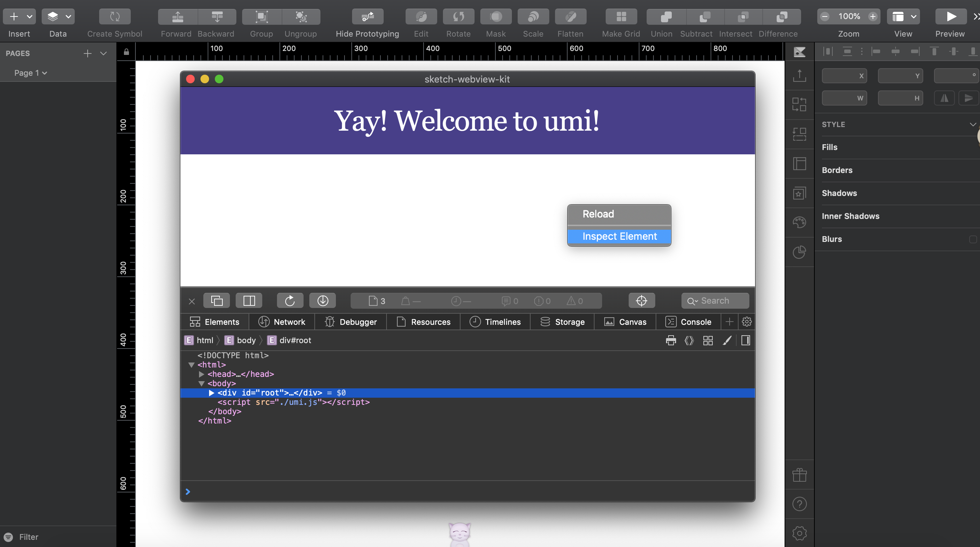Viewport: 980px width, 547px height.
Task: Toggle the Blurs checkbox
Action: point(973,239)
